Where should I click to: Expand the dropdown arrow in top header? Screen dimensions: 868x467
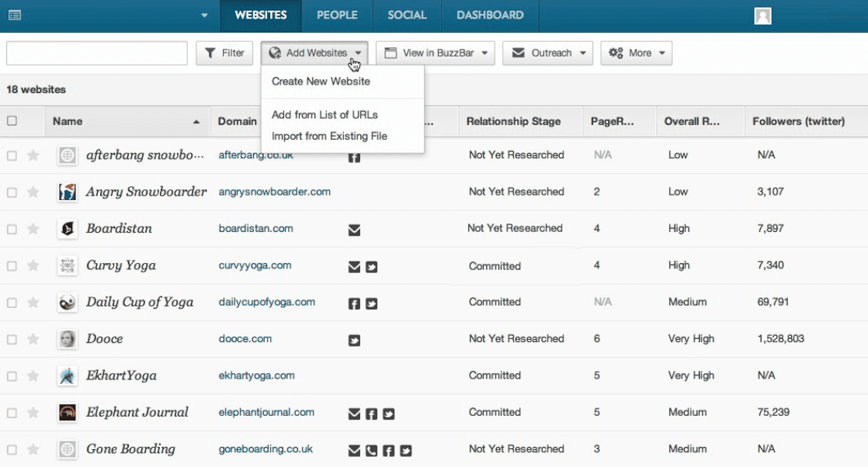[x=204, y=15]
